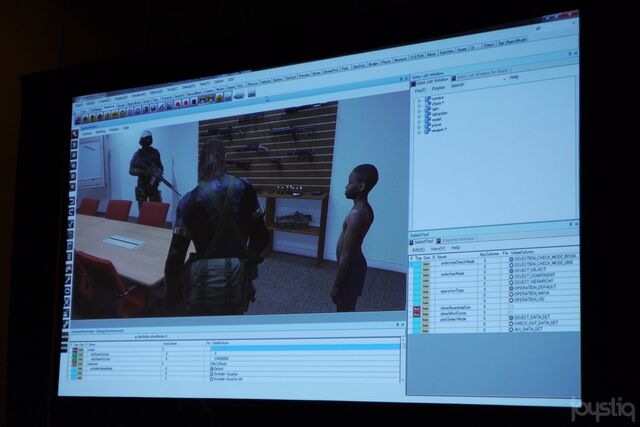
Task: Choose OPERATION_DEFAULT radio option
Action: (x=511, y=288)
